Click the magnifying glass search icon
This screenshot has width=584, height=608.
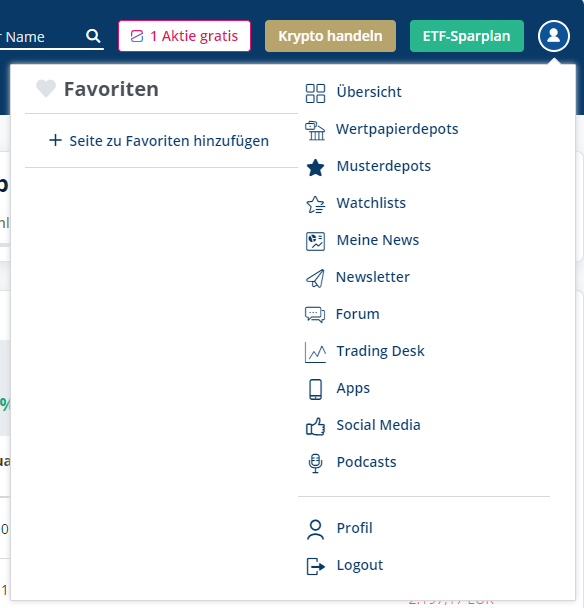click(x=93, y=36)
